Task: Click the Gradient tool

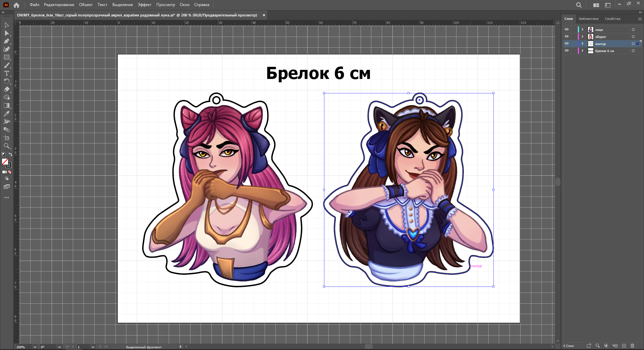Action: [x=7, y=105]
